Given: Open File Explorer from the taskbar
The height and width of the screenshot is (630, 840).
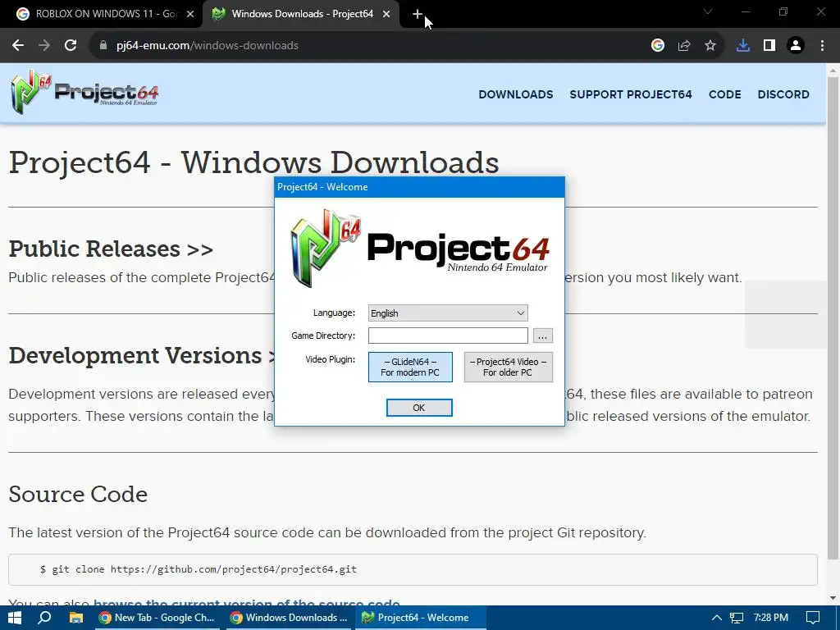Looking at the screenshot, I should (x=76, y=618).
